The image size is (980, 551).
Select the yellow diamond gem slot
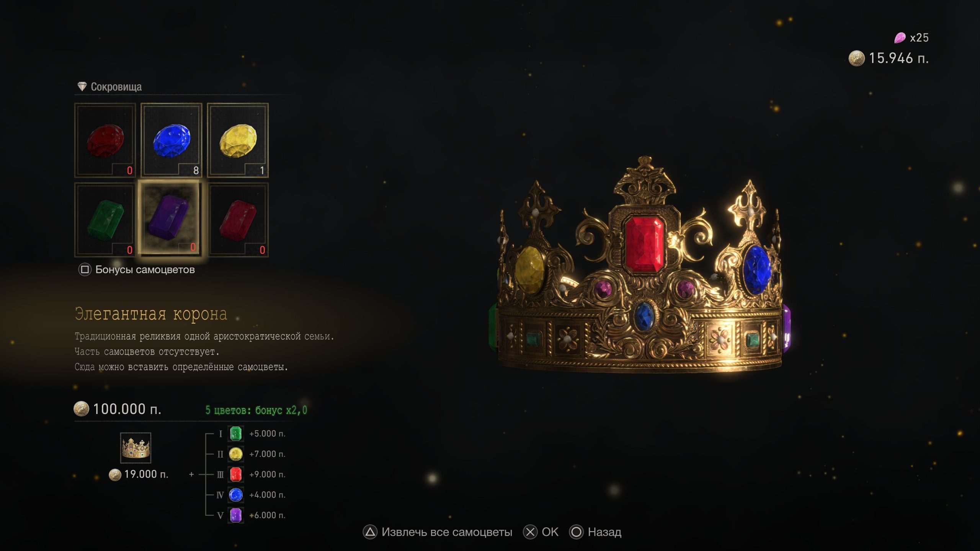point(238,140)
